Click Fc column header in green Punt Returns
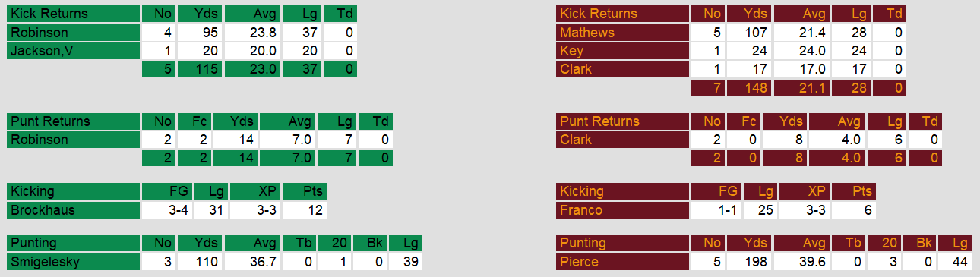Screen dimensions: 980x277 (x=195, y=121)
